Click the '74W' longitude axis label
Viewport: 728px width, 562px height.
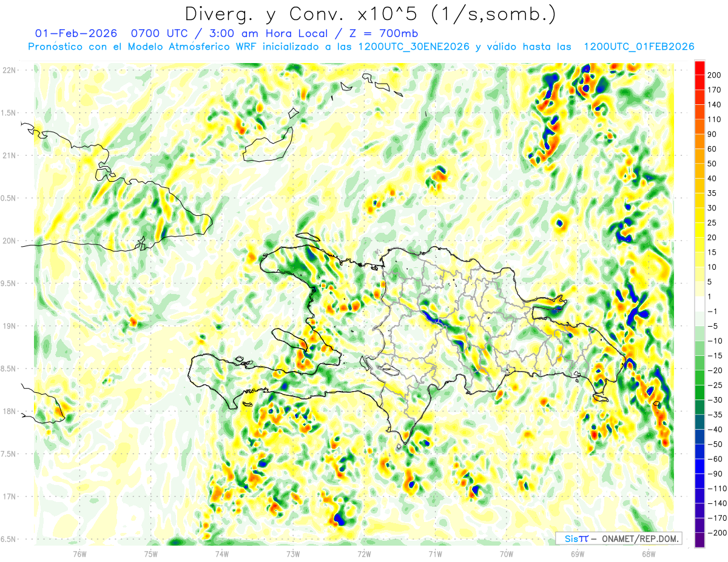221,553
